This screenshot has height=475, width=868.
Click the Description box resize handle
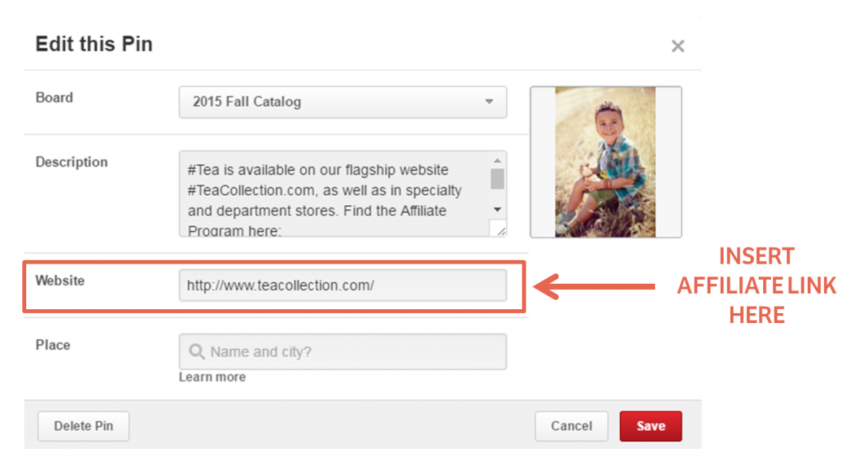pos(500,229)
